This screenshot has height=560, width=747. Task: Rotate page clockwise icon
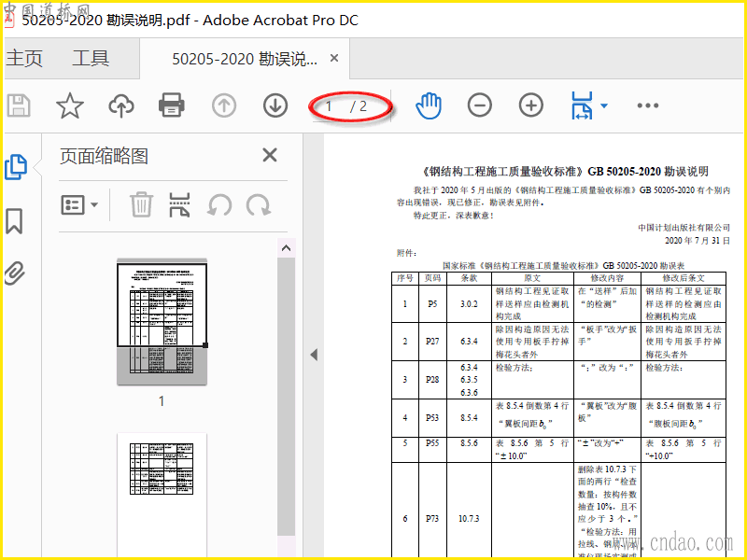coord(259,205)
